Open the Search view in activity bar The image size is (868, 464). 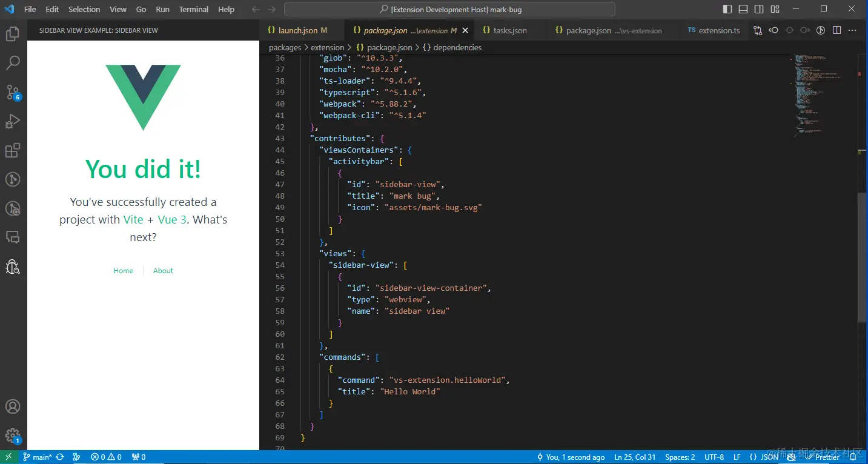tap(13, 62)
